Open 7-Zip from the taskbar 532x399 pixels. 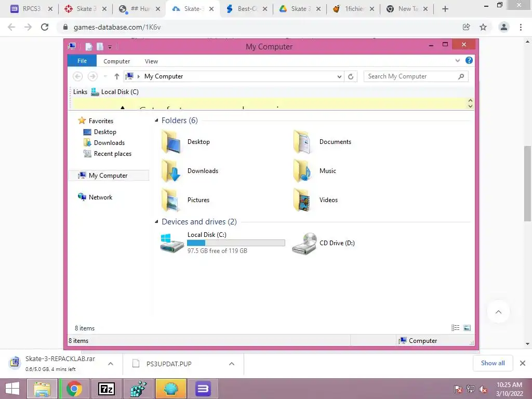coord(107,389)
